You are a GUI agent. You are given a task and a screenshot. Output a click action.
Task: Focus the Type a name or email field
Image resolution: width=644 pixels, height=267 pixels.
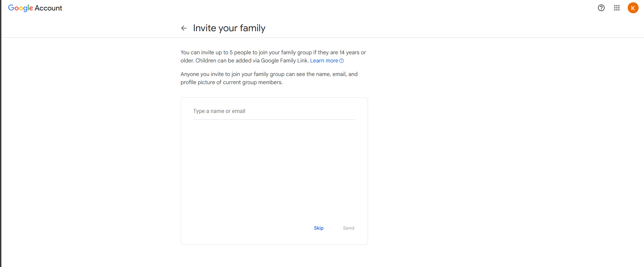[x=274, y=111]
